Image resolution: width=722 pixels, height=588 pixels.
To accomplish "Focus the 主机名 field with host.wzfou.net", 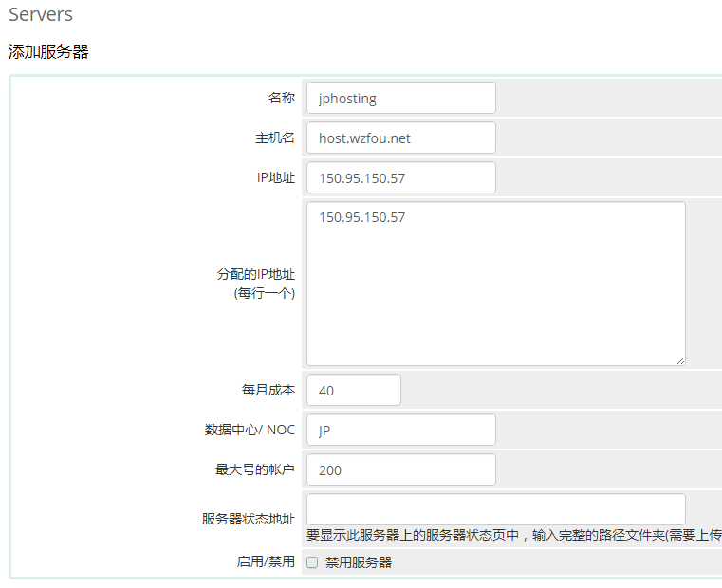I will [400, 138].
